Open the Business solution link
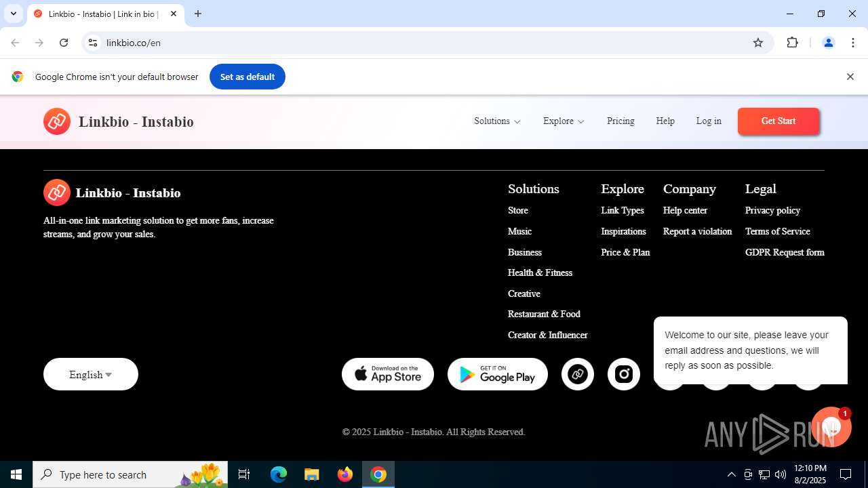The height and width of the screenshot is (488, 868). [525, 252]
